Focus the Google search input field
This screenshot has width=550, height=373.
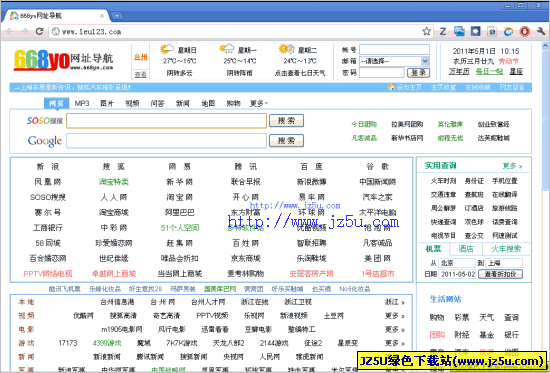coord(167,141)
